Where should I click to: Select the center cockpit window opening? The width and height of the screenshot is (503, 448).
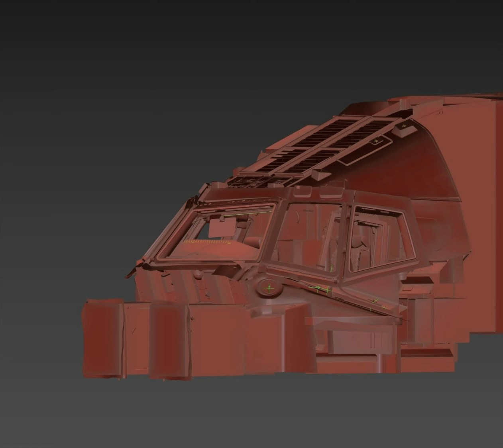pos(315,239)
